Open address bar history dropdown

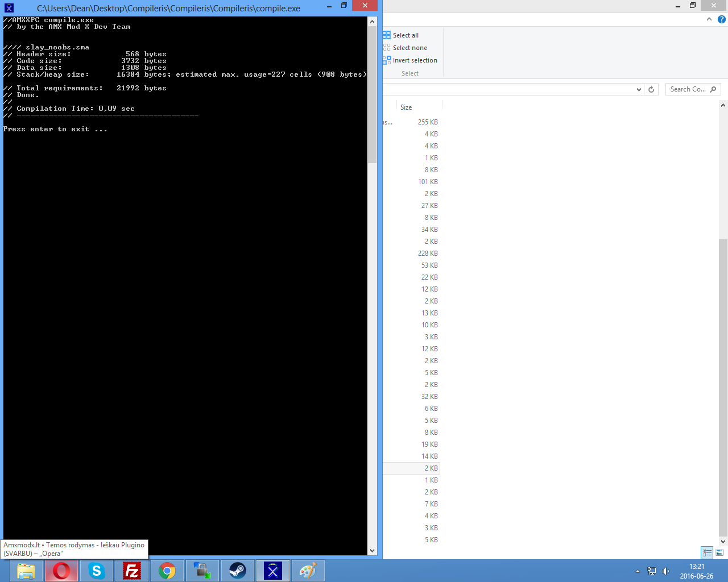[x=639, y=89]
